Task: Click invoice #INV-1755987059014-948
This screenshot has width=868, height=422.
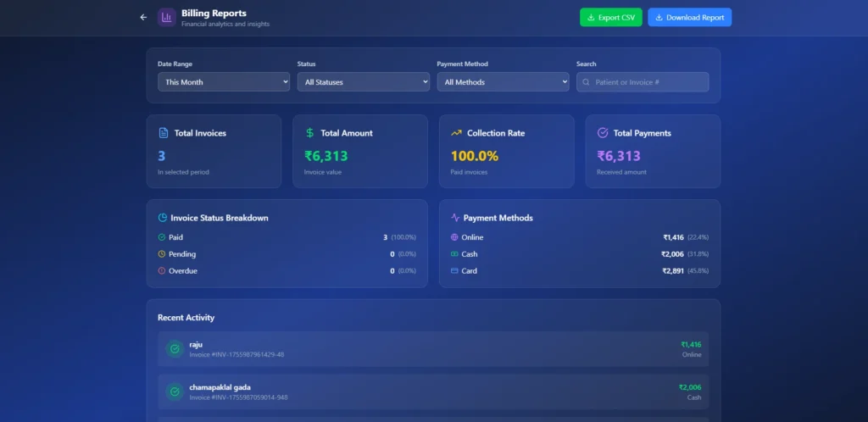Action: pos(238,397)
